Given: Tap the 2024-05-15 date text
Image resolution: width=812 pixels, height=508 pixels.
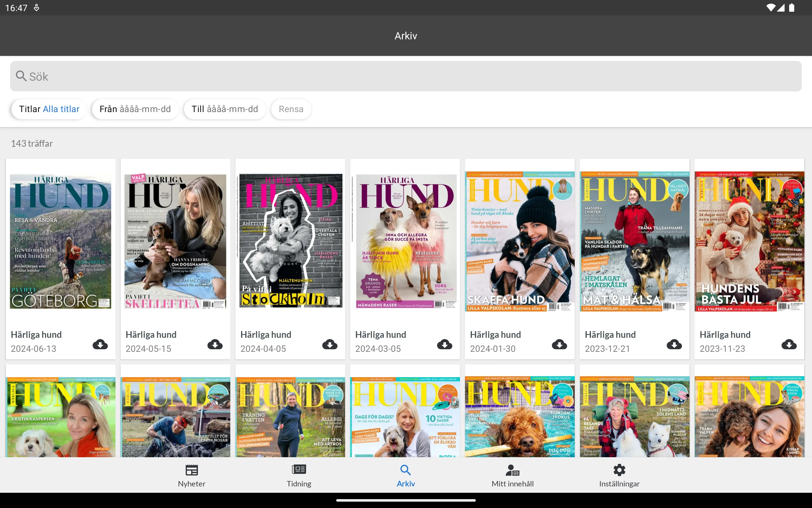Looking at the screenshot, I should coord(148,349).
